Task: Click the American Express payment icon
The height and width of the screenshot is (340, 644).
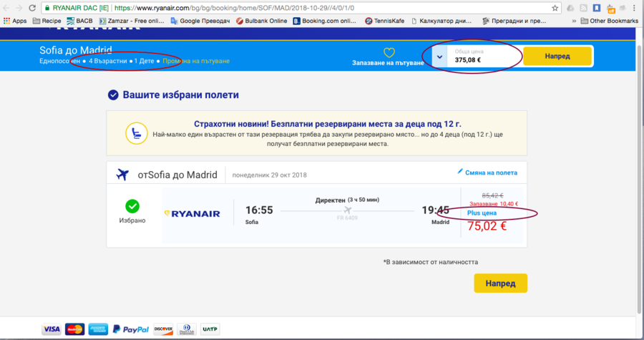Action: coord(98,329)
